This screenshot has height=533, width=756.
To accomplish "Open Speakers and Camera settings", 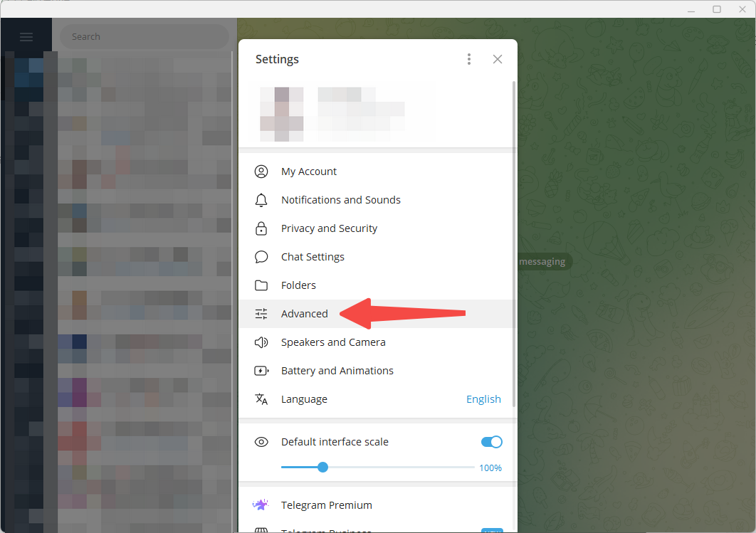I will pyautogui.click(x=377, y=342).
